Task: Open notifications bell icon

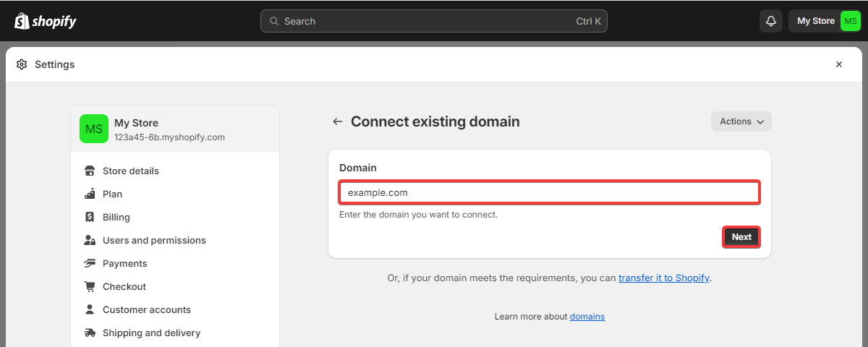Action: [771, 21]
